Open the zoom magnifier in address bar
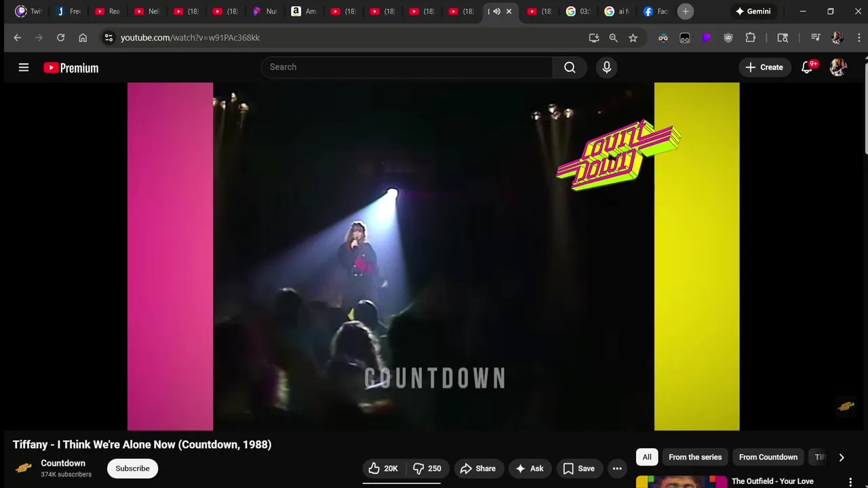The width and height of the screenshot is (868, 488). [x=613, y=38]
